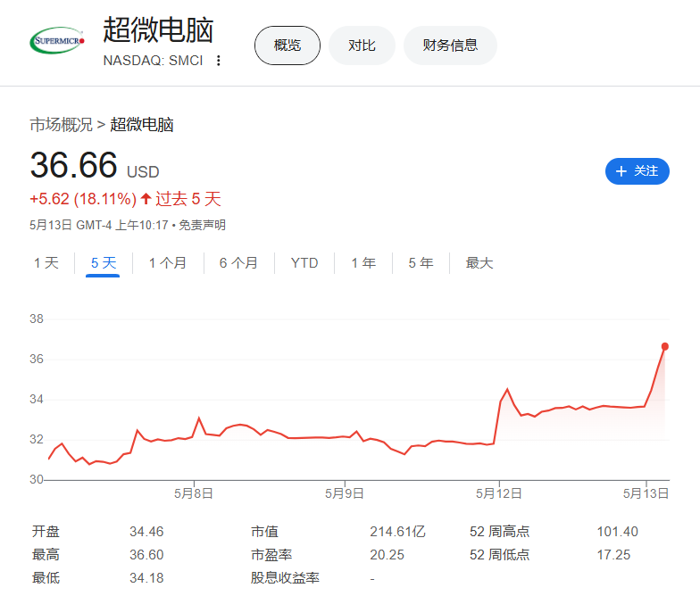Click the 股息收益率 label
Image resolution: width=700 pixels, height=596 pixels.
point(285,578)
